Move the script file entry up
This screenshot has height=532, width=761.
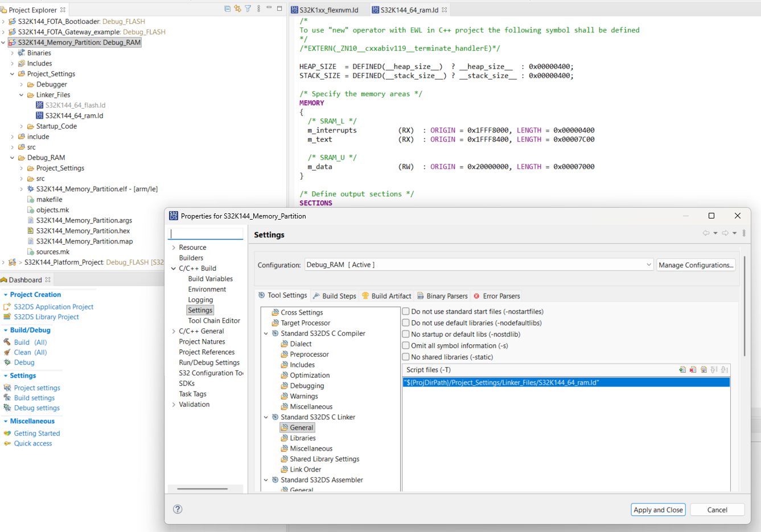coord(713,370)
